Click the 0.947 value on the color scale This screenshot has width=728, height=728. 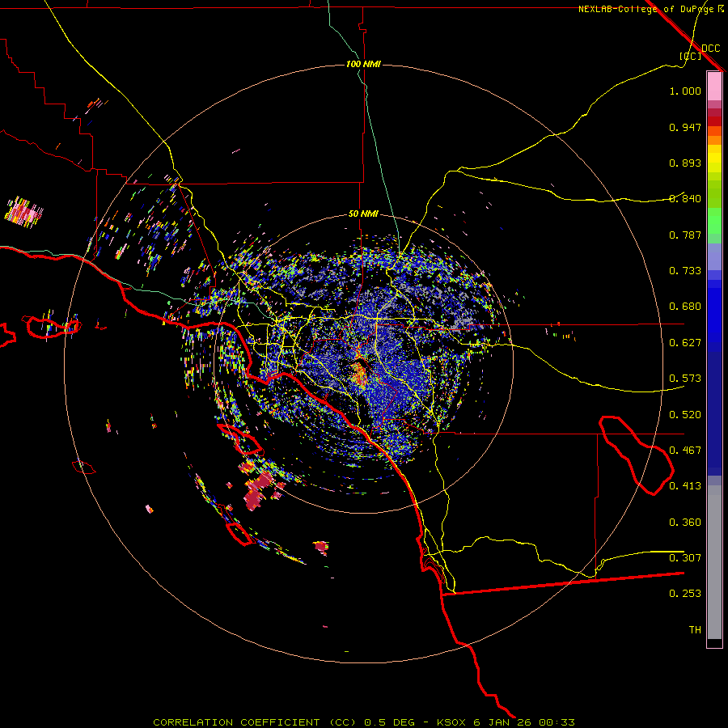(685, 127)
